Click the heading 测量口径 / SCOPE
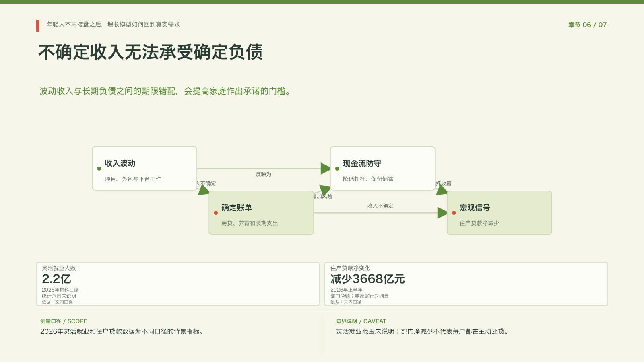This screenshot has height=362, width=644. (x=64, y=321)
